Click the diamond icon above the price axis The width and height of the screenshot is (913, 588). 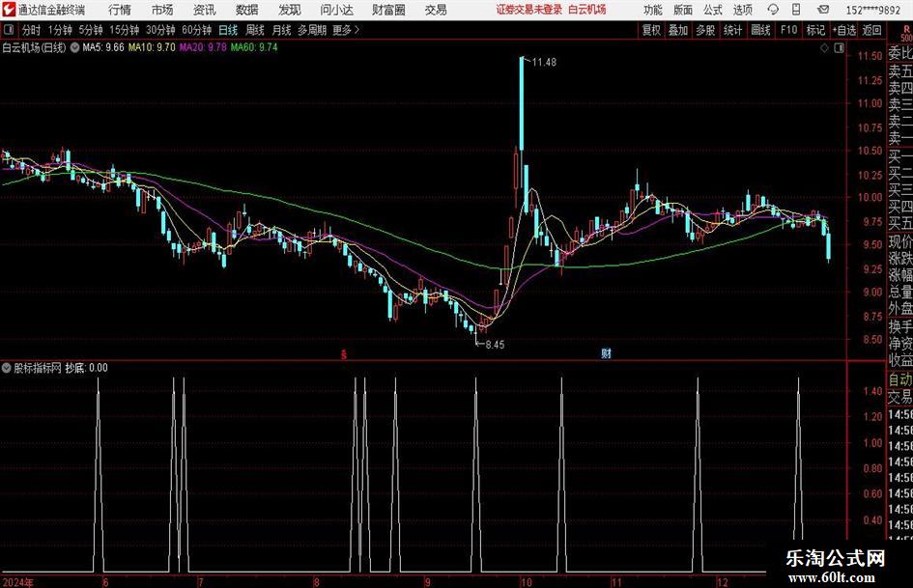824,48
